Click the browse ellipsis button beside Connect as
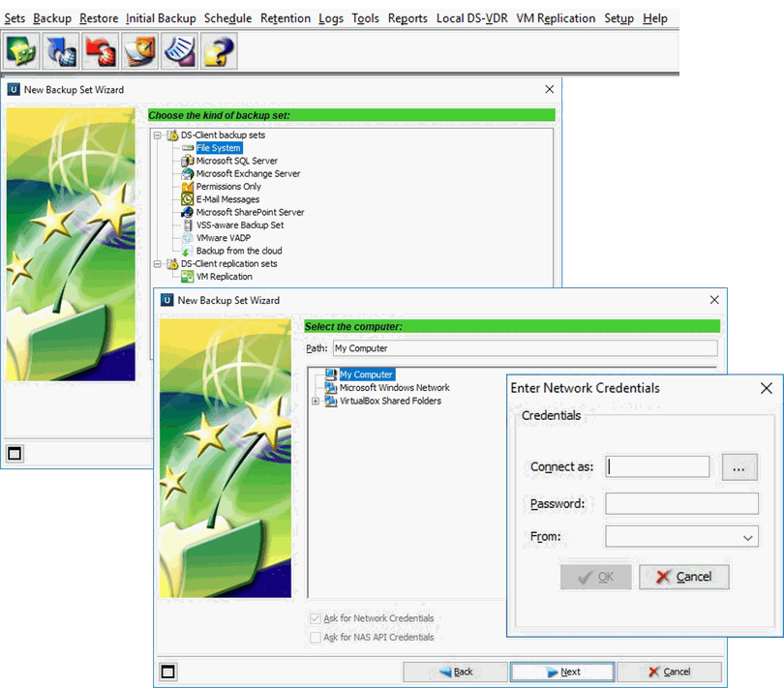The height and width of the screenshot is (688, 784). pos(739,467)
